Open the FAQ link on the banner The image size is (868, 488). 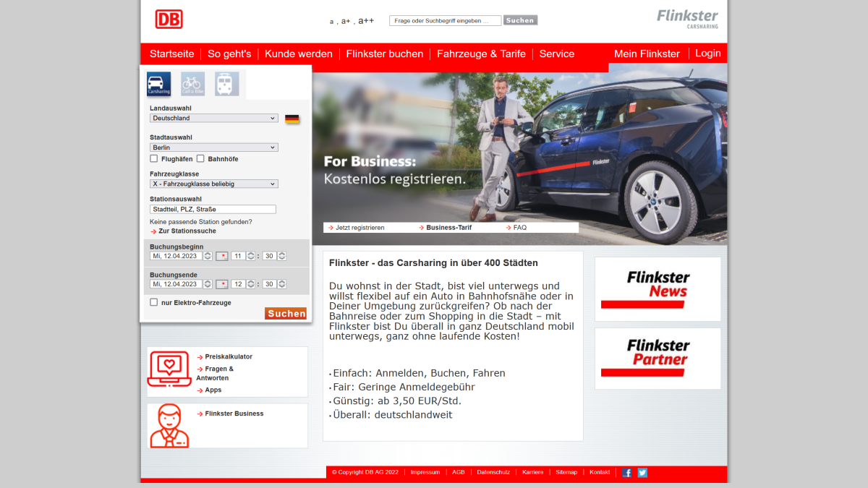[x=520, y=228]
